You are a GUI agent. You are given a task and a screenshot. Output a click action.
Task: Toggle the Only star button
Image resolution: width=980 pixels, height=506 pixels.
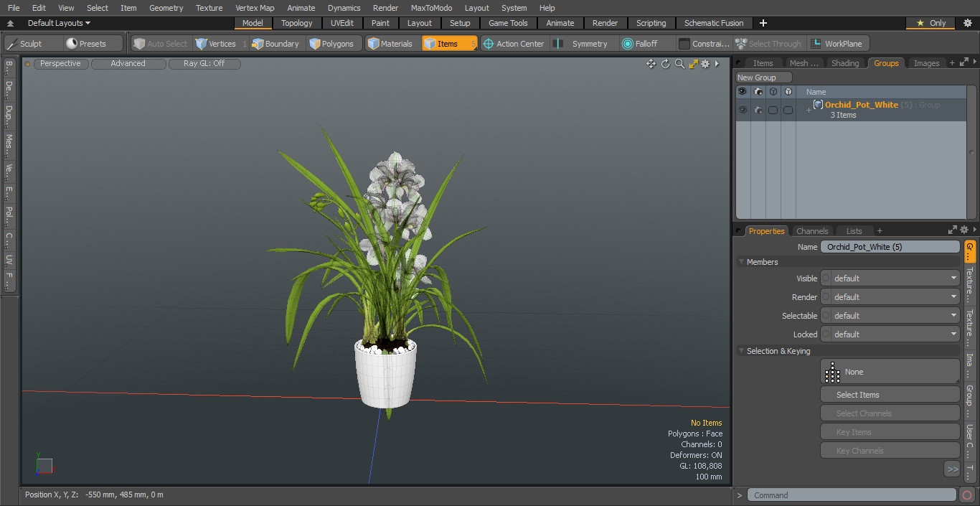point(930,23)
